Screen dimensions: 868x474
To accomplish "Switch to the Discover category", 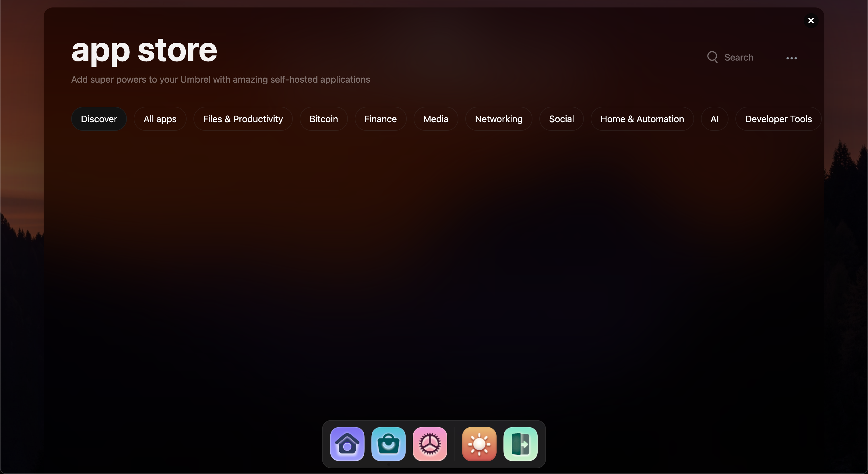I will click(99, 118).
